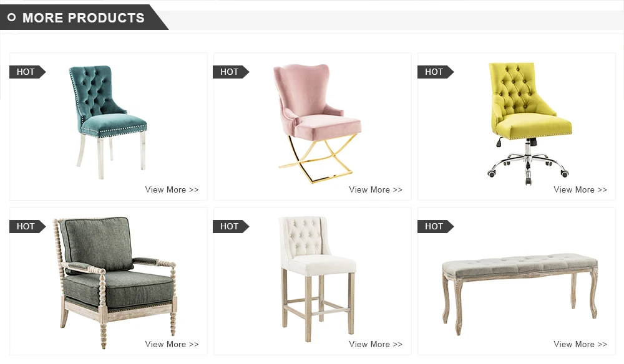
Task: Click HOT badge on pink chair card
Action: (x=232, y=72)
